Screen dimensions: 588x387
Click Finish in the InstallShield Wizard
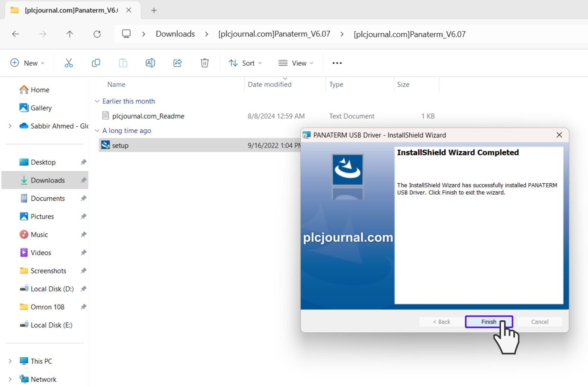[489, 322]
